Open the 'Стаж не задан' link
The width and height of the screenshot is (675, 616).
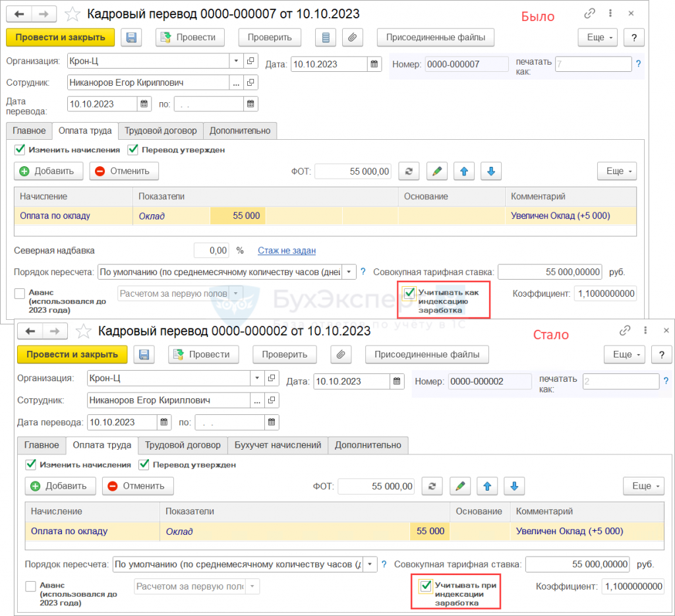pos(287,251)
